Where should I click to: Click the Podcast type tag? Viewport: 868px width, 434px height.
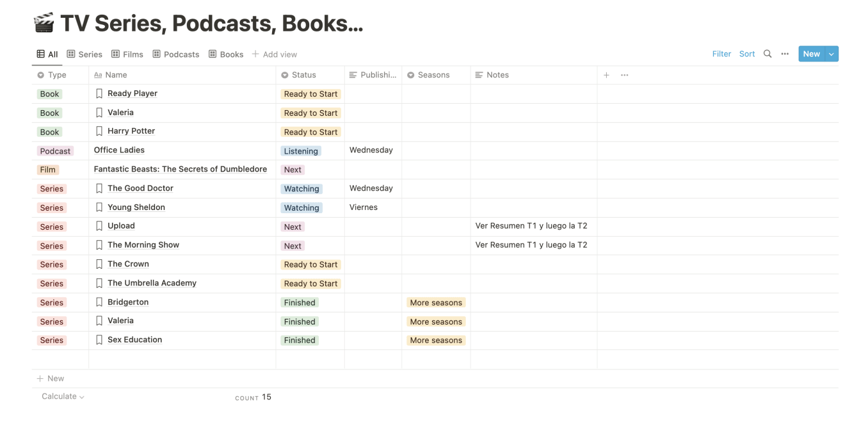55,151
